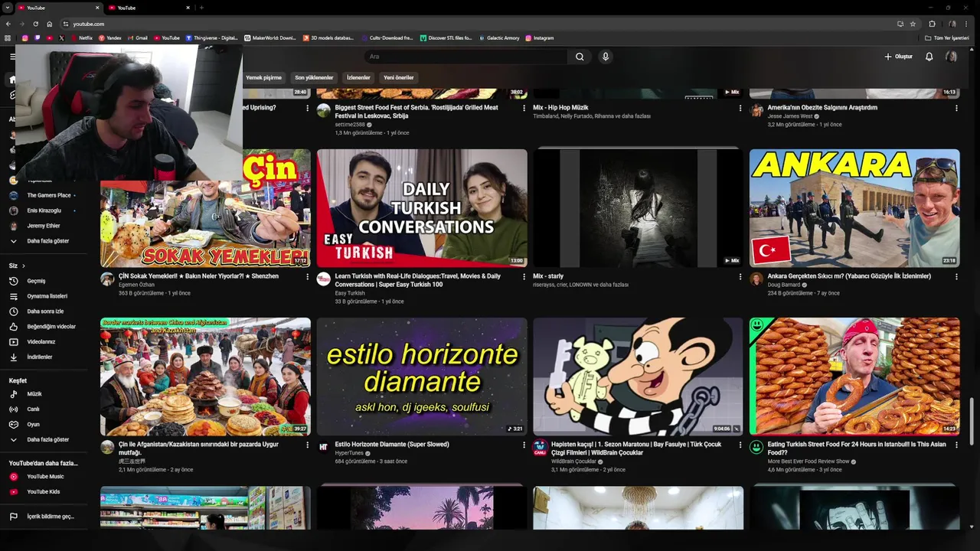This screenshot has width=980, height=551.
Task: Open options menu for Ankara Gerçekten Sıkıcı mı video
Action: pyautogui.click(x=956, y=276)
